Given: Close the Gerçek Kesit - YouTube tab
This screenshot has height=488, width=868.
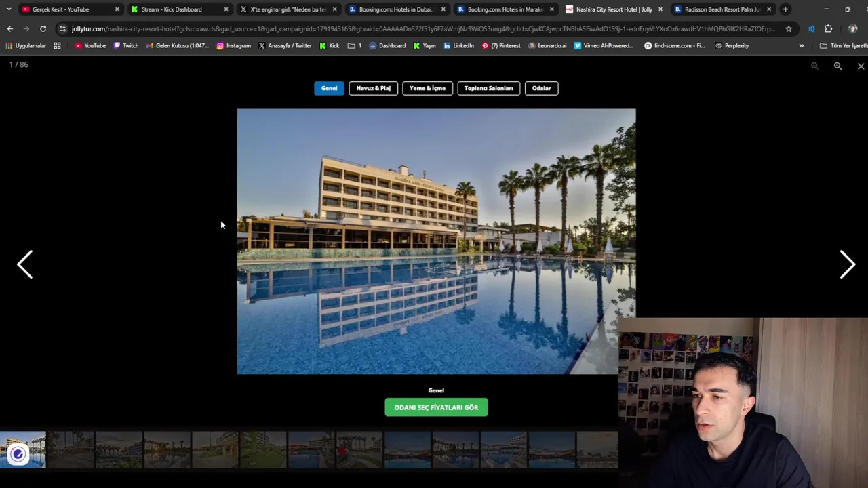Looking at the screenshot, I should (117, 9).
